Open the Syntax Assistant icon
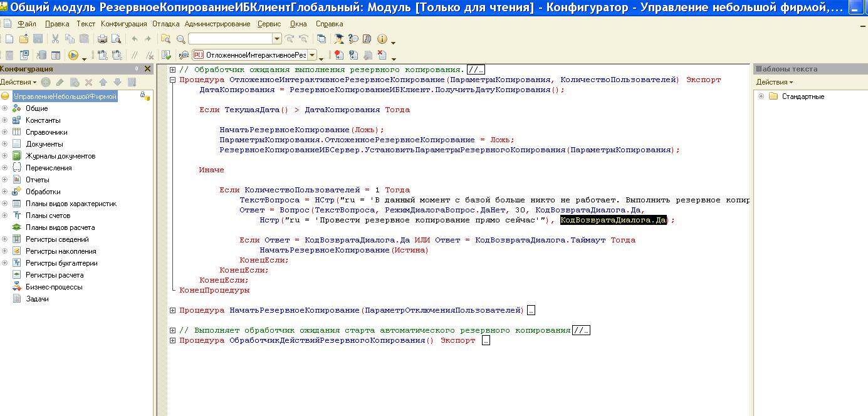This screenshot has height=416, width=868. point(338,39)
